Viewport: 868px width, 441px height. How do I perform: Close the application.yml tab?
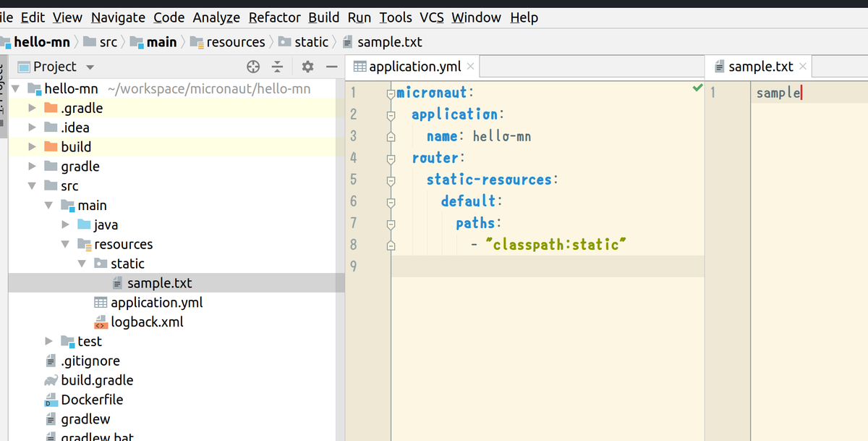[x=471, y=67]
